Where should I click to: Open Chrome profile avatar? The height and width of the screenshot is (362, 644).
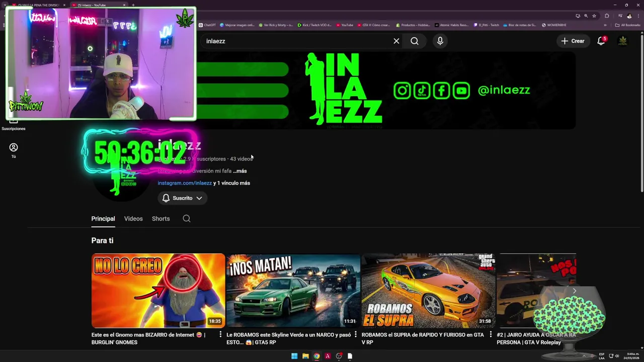click(x=629, y=16)
